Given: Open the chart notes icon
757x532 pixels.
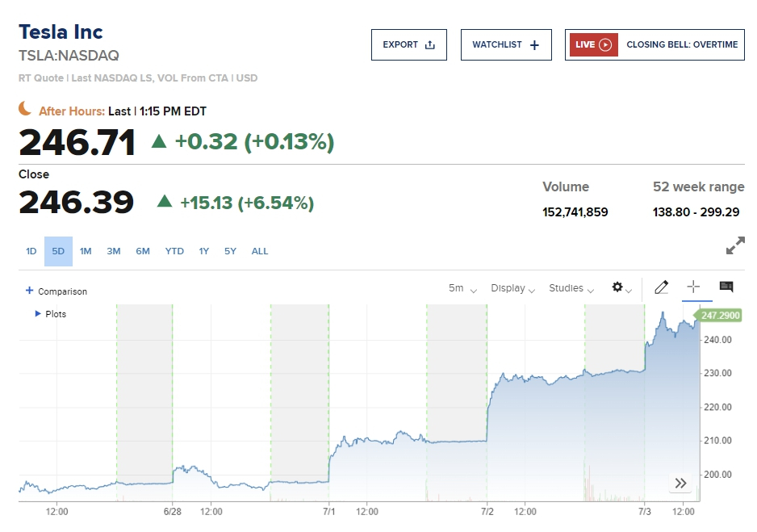Looking at the screenshot, I should (726, 287).
